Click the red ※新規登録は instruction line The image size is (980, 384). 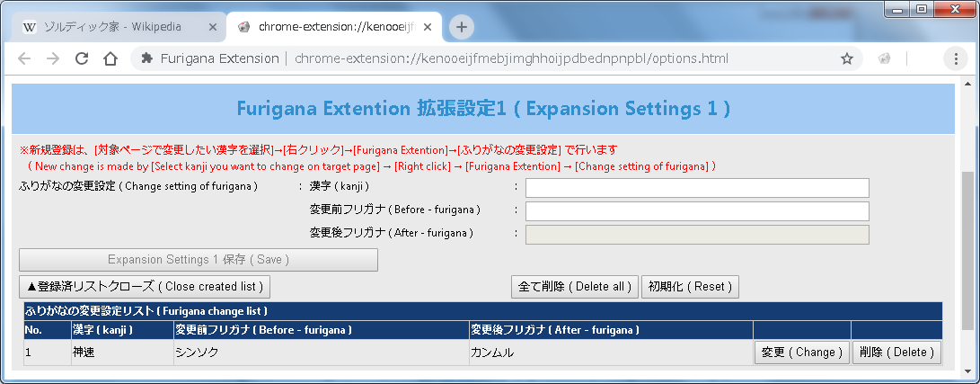[x=319, y=150]
